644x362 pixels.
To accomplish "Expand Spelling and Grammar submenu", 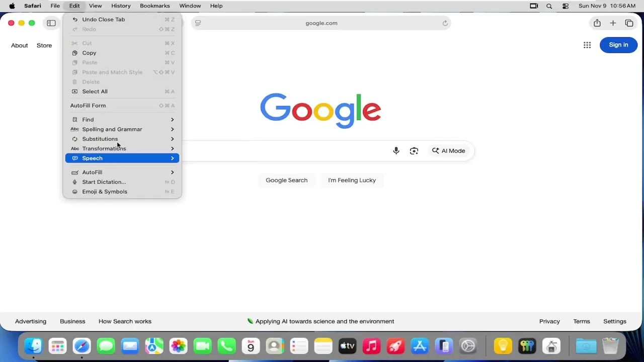I will [x=122, y=129].
